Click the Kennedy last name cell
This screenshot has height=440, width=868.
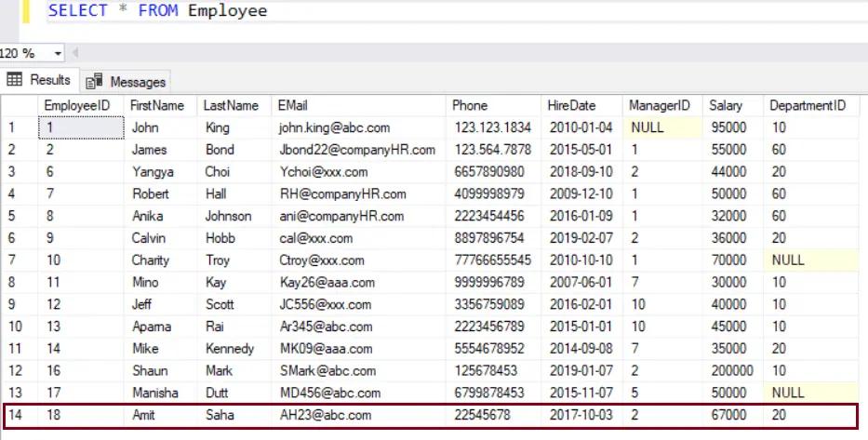230,349
